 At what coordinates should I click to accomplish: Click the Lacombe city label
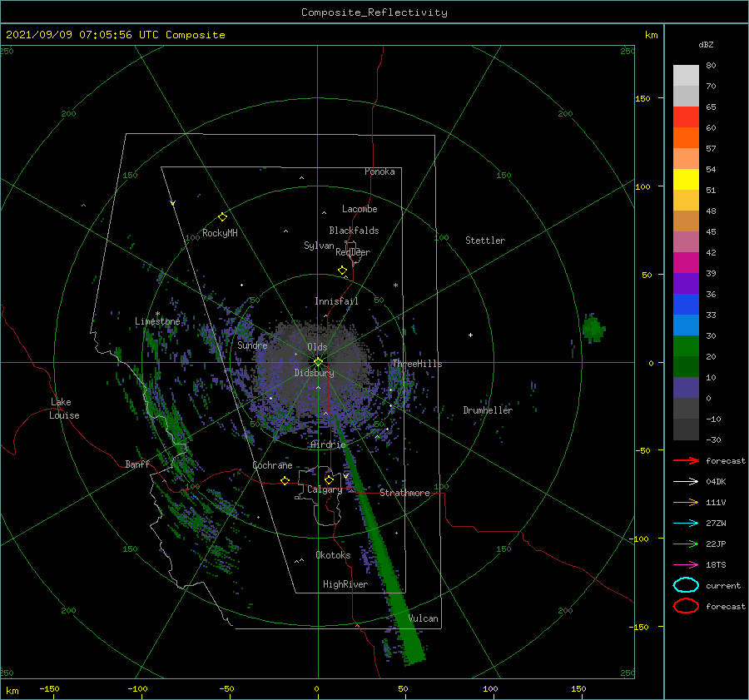pyautogui.click(x=360, y=209)
